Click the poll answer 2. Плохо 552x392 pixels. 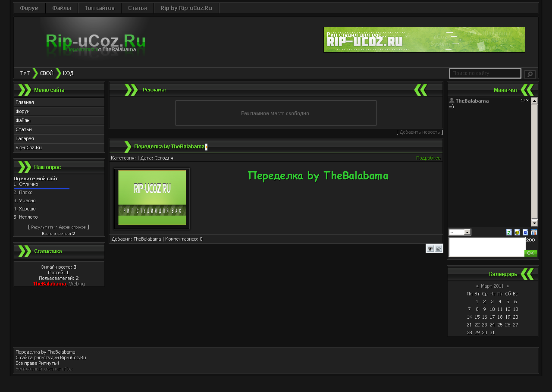23,192
